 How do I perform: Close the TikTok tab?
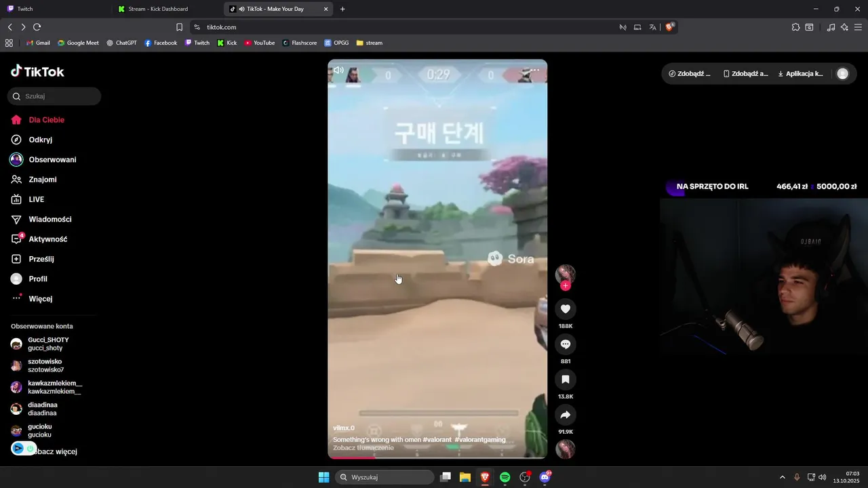coord(325,9)
